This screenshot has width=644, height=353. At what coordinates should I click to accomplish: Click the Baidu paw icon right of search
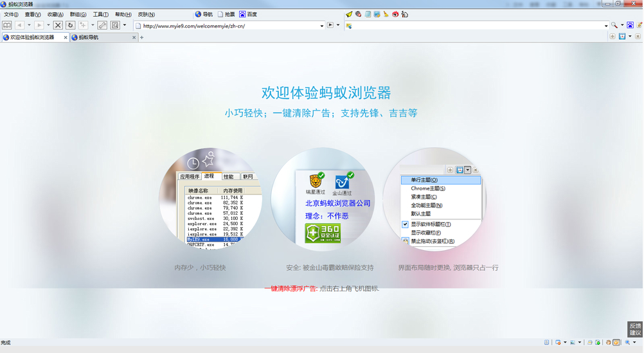630,26
